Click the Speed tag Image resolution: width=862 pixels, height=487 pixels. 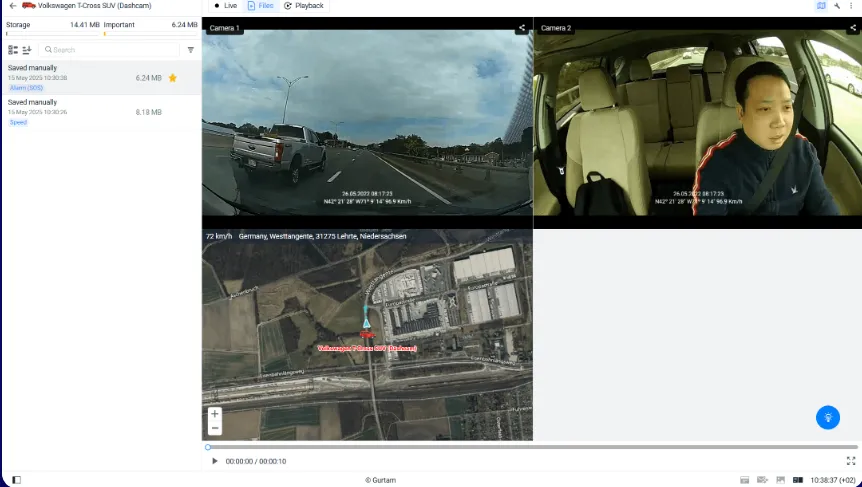(x=18, y=122)
